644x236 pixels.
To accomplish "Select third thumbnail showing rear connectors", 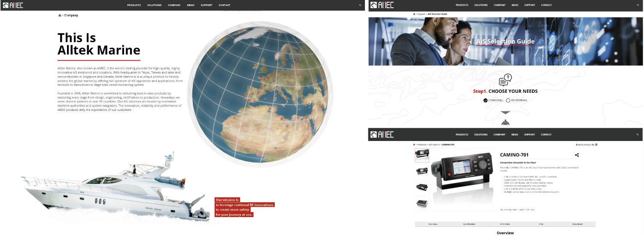I will pyautogui.click(x=422, y=187).
